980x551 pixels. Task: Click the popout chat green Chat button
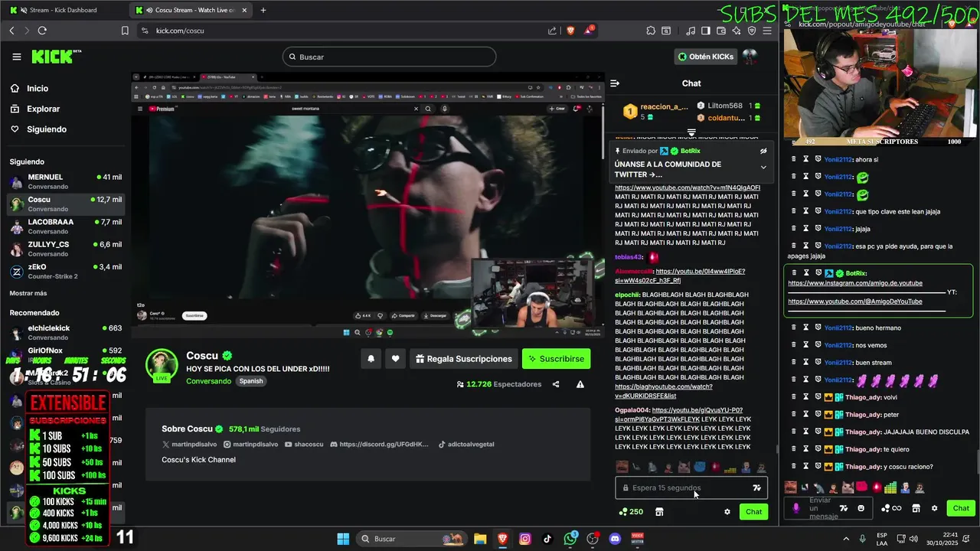pyautogui.click(x=961, y=508)
